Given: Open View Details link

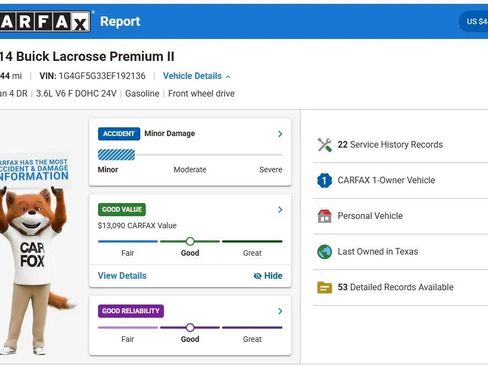Looking at the screenshot, I should tap(122, 276).
